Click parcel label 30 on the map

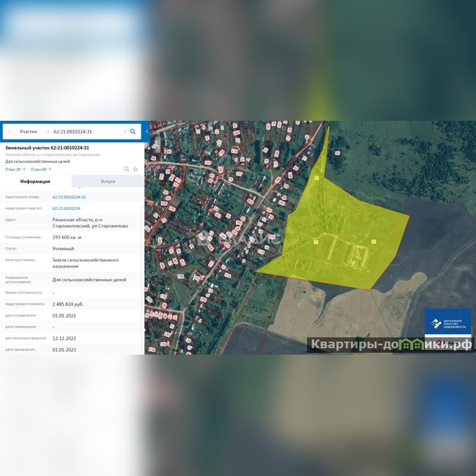tap(337, 153)
